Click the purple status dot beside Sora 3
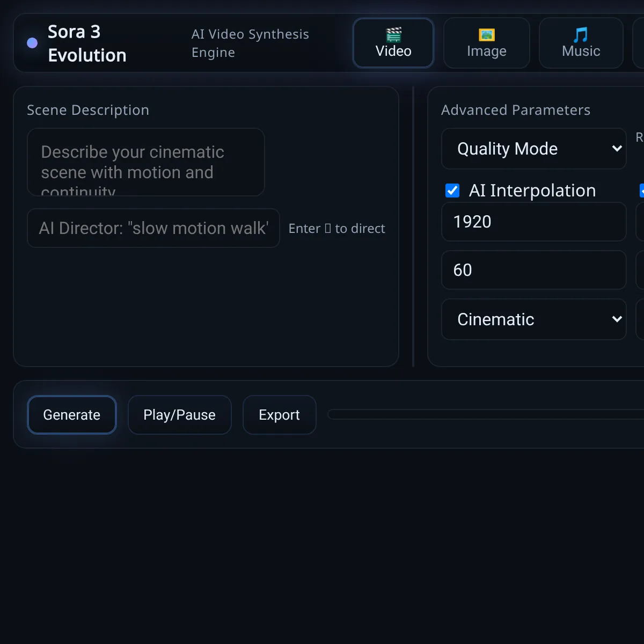This screenshot has width=644, height=644. click(32, 43)
